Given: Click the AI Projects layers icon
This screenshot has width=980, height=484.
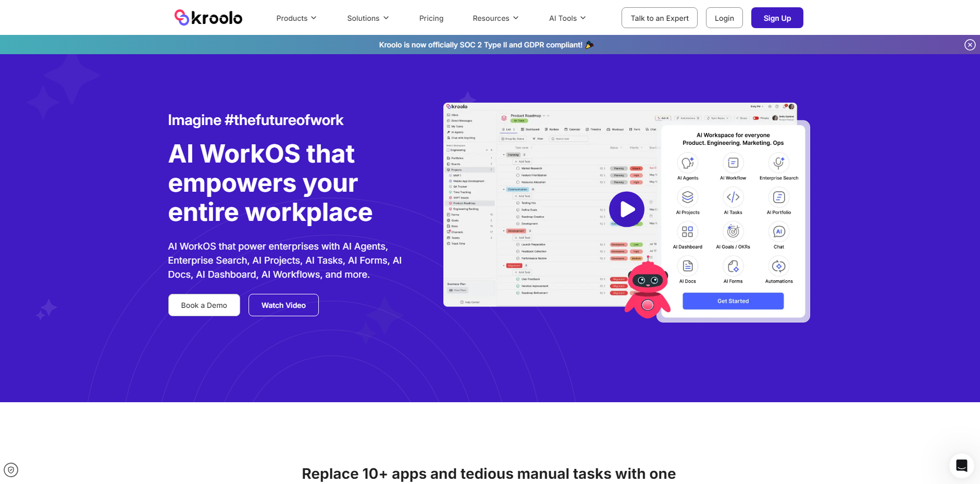Looking at the screenshot, I should coord(688,197).
